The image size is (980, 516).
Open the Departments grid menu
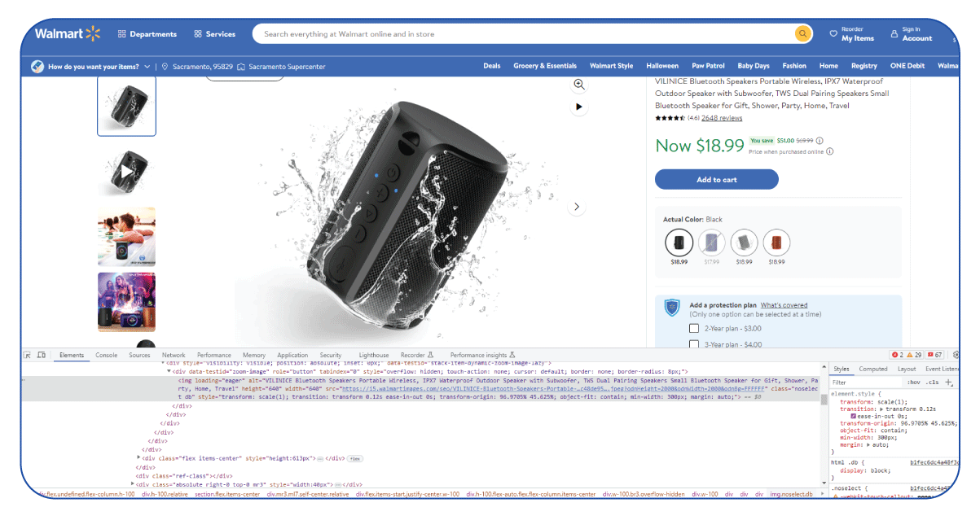click(x=147, y=34)
